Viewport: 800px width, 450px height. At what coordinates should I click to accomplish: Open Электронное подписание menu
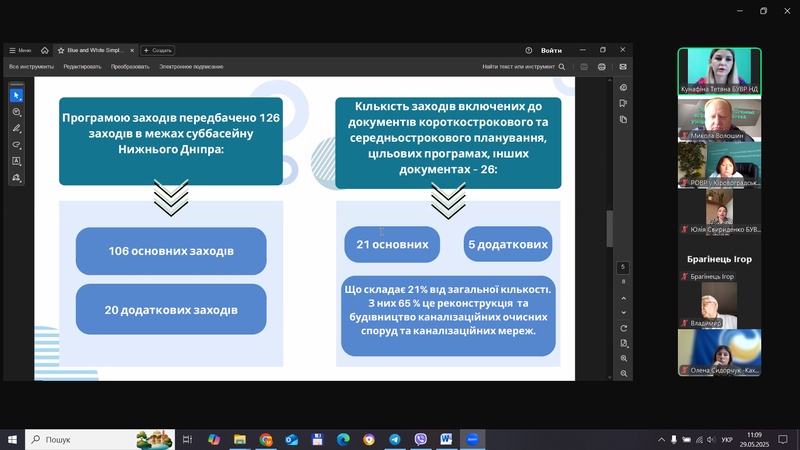(x=191, y=67)
